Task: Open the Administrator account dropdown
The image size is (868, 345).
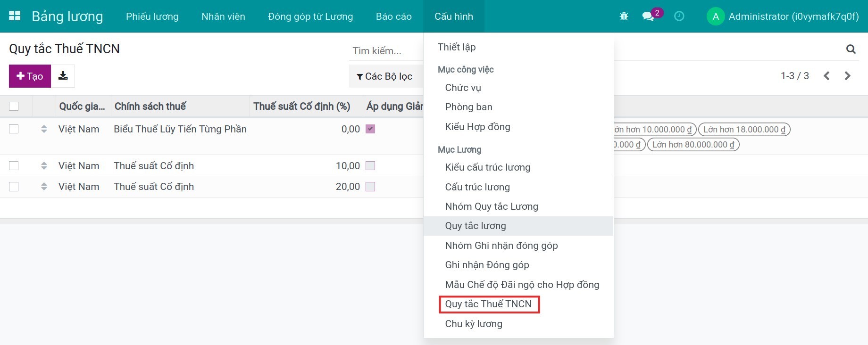Action: coord(783,16)
